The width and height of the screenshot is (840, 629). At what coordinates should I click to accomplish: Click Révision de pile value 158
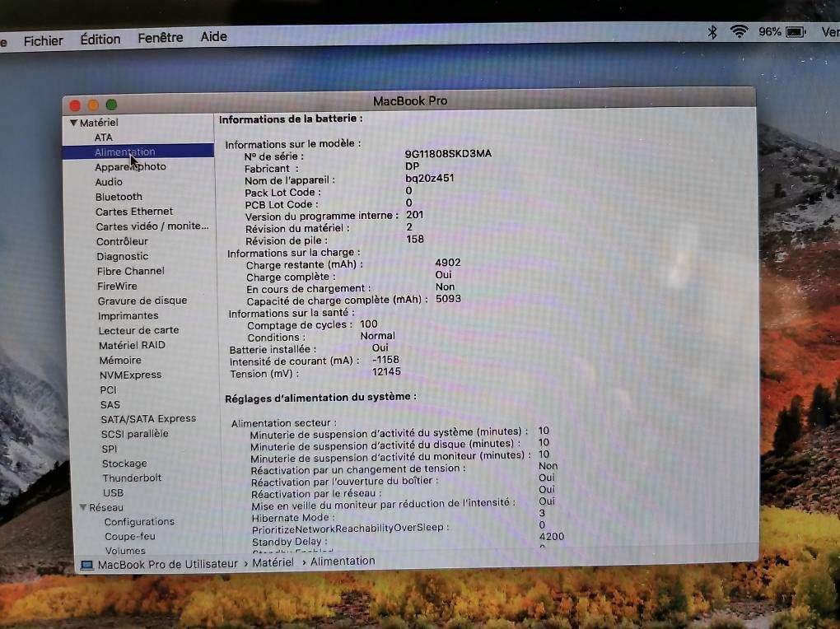tap(415, 239)
